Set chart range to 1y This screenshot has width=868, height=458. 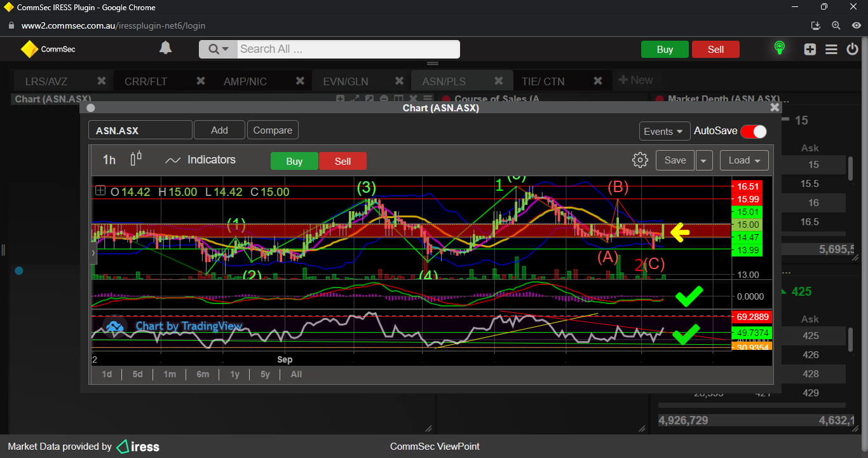point(234,374)
